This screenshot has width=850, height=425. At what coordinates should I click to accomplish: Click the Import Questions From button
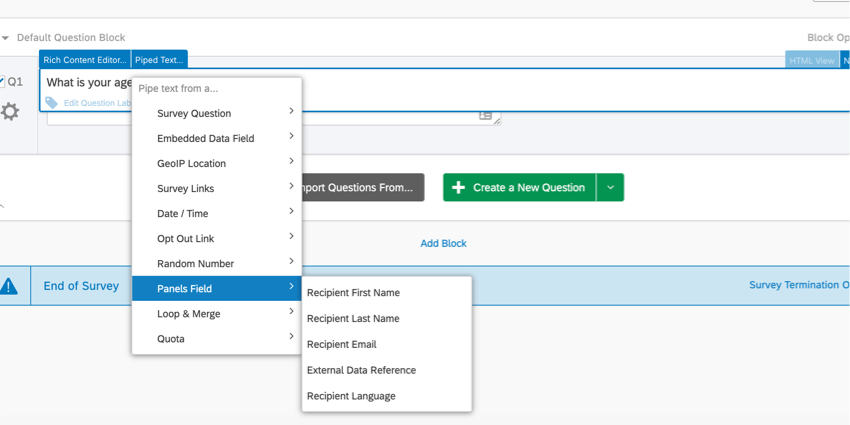(360, 187)
